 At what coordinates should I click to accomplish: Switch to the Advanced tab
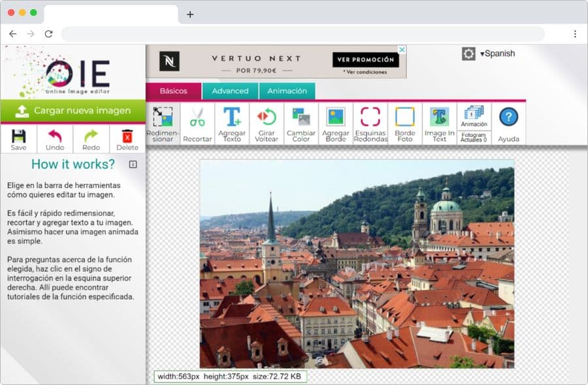[x=230, y=91]
